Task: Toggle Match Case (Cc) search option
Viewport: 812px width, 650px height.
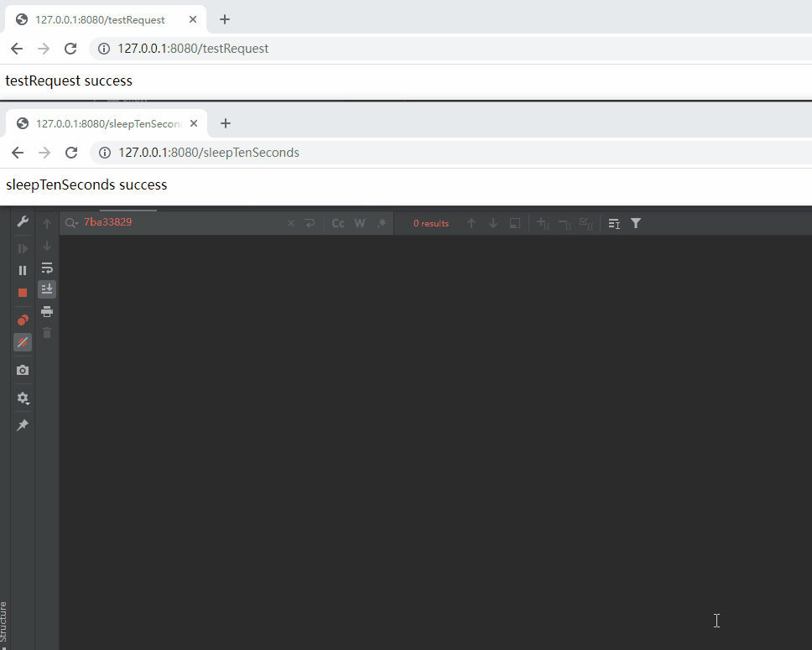Action: (338, 223)
